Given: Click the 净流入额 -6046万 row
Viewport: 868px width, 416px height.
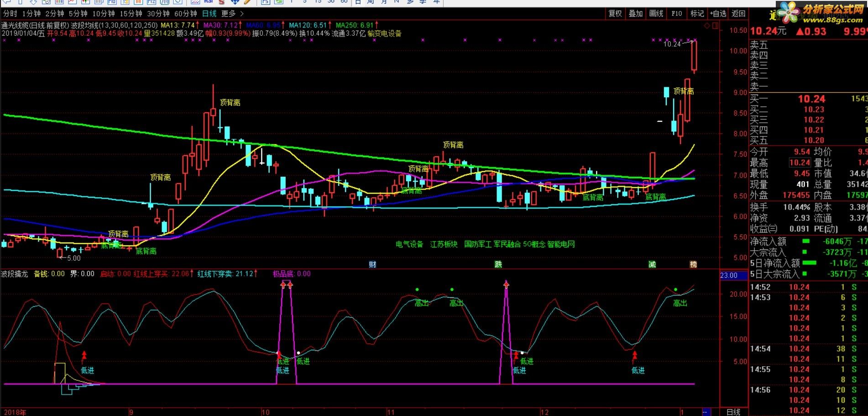Looking at the screenshot, I should (808, 242).
